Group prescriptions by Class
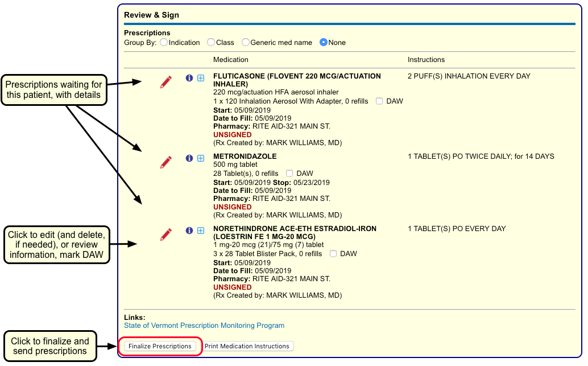Image resolution: width=588 pixels, height=366 pixels. (211, 43)
